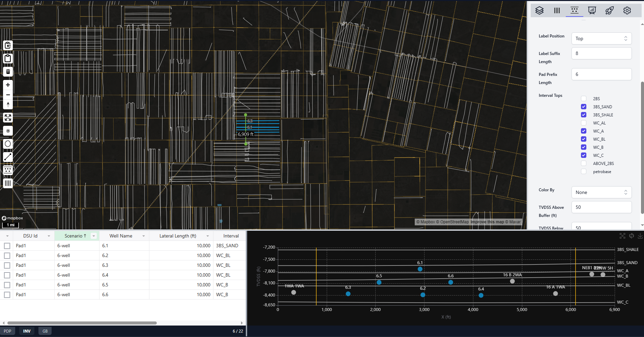Click the Pad Prefix Length input field
The width and height of the screenshot is (644, 337).
(x=601, y=74)
